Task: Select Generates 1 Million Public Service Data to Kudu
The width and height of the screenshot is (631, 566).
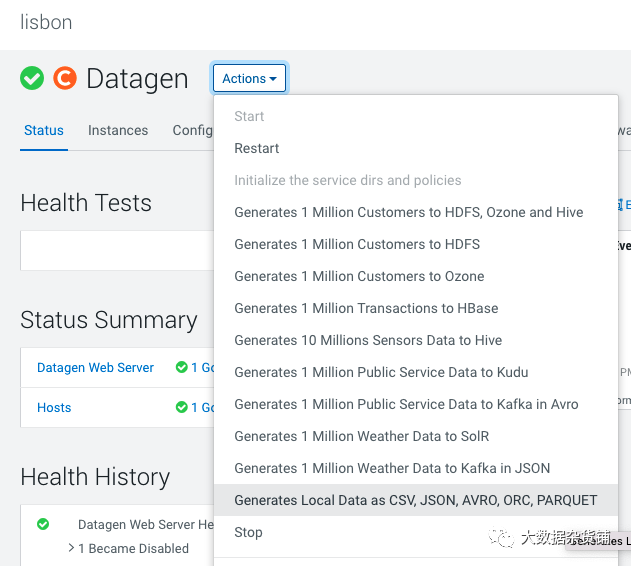Action: tap(381, 372)
